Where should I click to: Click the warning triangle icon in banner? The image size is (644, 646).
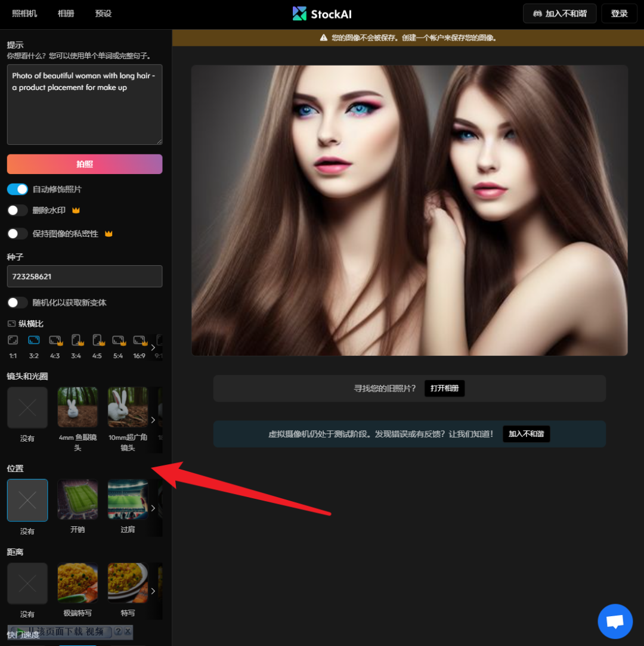point(324,38)
